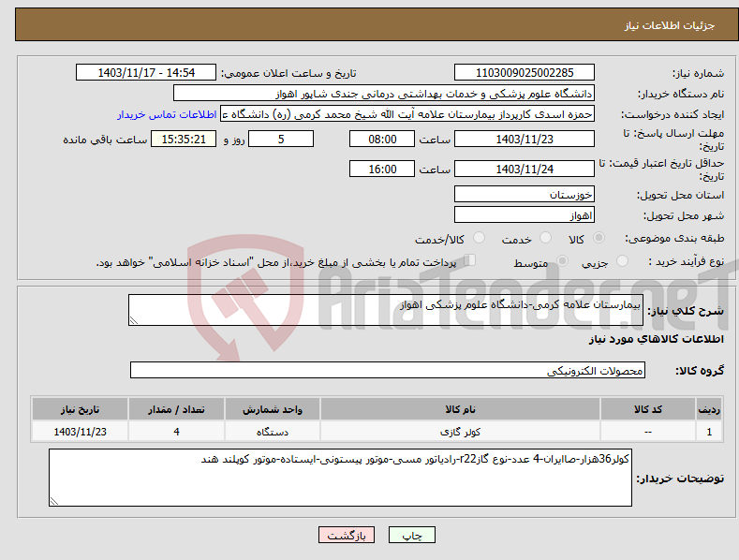Click the remaining days field showing 5
The height and width of the screenshot is (560, 739).
pos(281,139)
